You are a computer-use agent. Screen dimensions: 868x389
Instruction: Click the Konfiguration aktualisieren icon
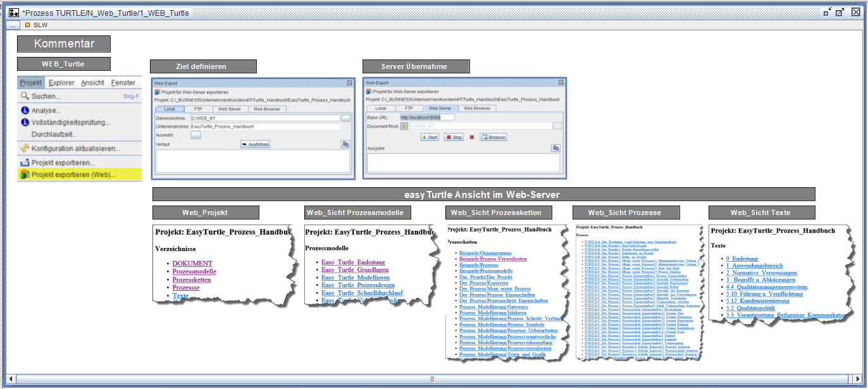25,149
